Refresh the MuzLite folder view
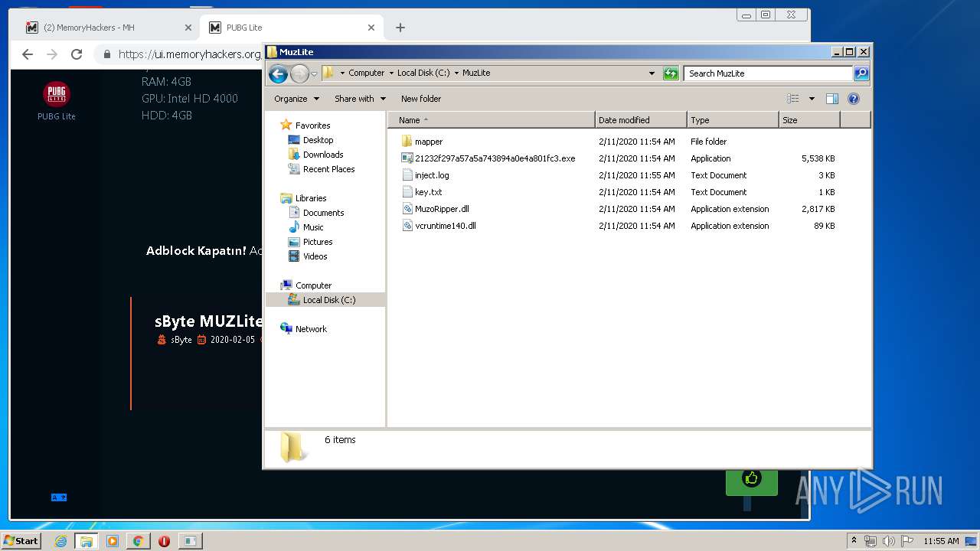 point(671,73)
